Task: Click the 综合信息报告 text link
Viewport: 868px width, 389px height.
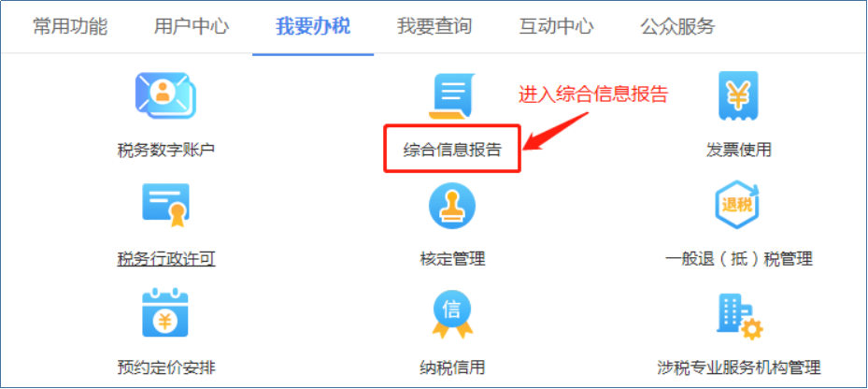Action: [x=452, y=149]
